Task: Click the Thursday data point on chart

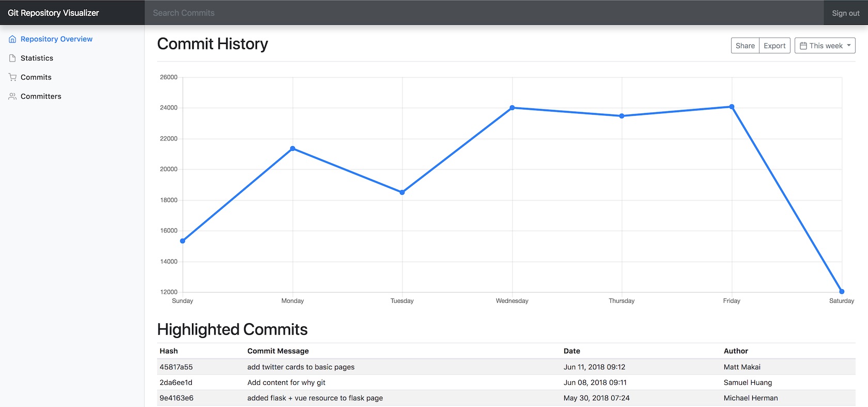Action: (x=622, y=116)
